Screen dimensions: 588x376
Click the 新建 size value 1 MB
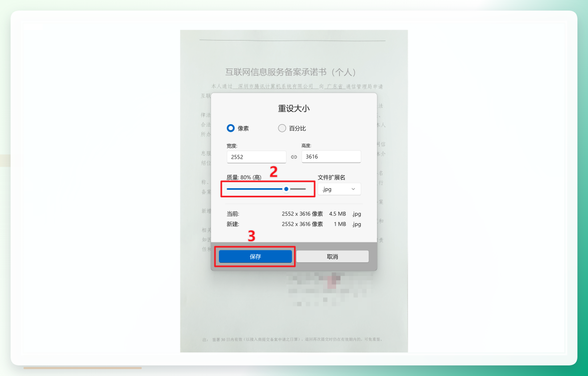click(x=340, y=224)
